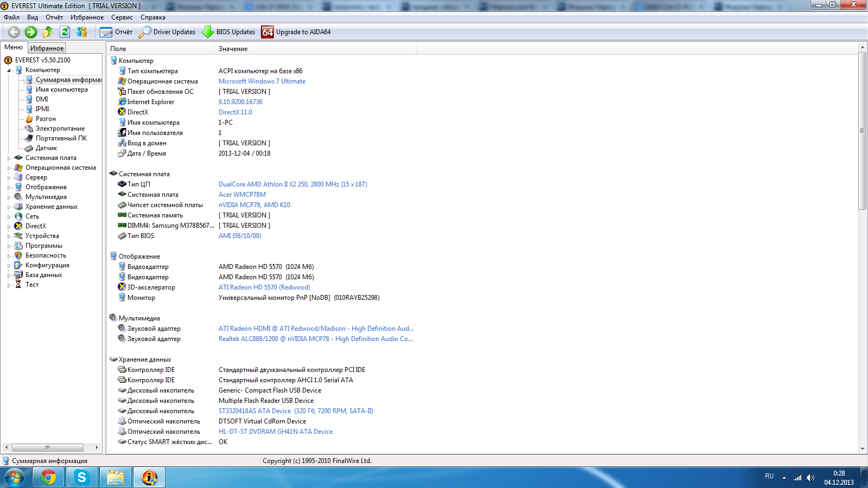Open the DualCore AMD Athlon II X2 250 link

(293, 184)
